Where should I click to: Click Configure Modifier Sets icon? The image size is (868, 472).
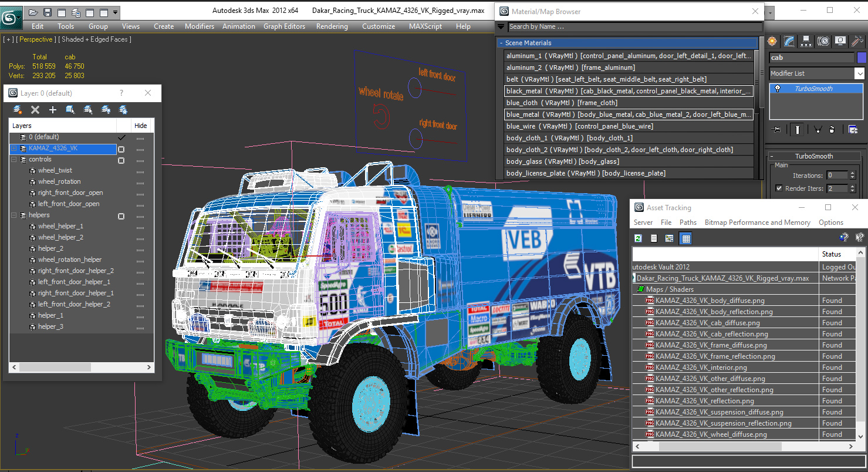pyautogui.click(x=852, y=130)
